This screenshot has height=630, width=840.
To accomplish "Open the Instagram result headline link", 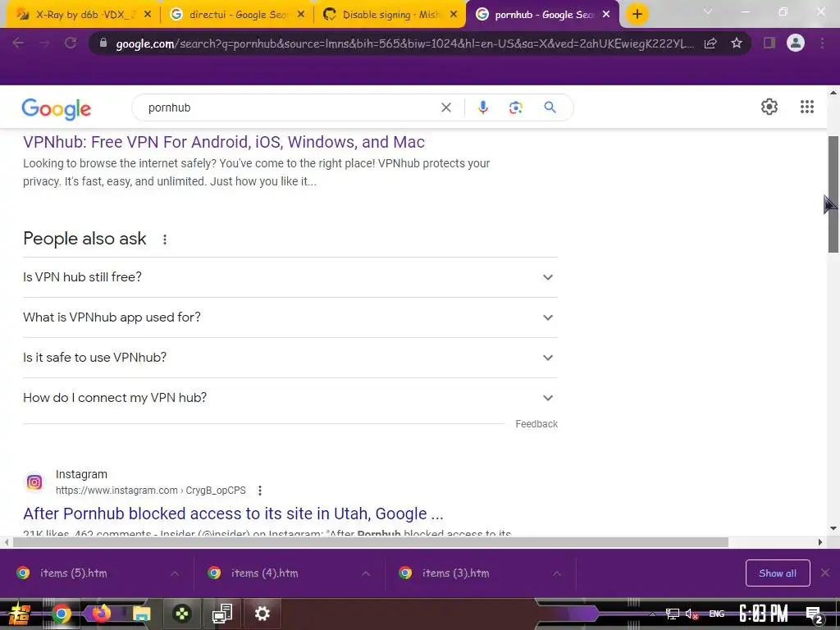I will [233, 514].
